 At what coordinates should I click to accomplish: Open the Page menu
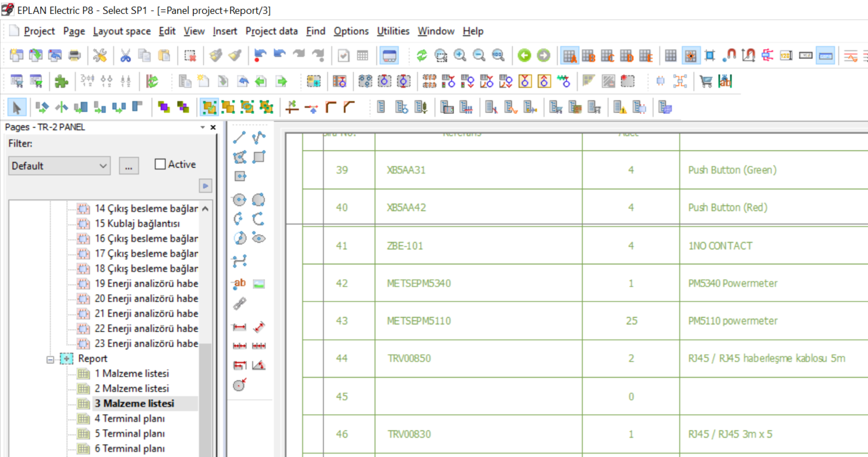click(x=74, y=31)
